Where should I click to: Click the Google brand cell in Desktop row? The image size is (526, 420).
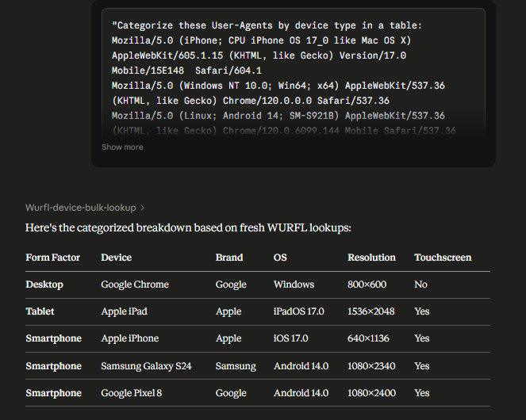[x=231, y=284]
